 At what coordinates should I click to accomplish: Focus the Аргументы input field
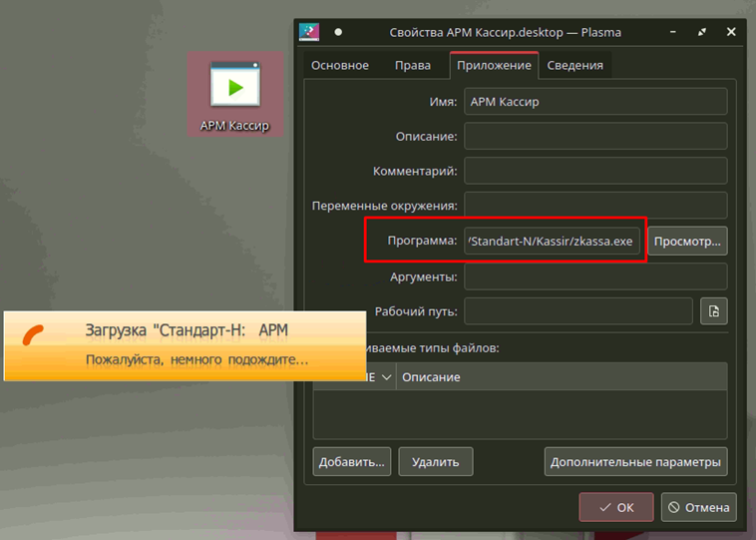(x=595, y=276)
